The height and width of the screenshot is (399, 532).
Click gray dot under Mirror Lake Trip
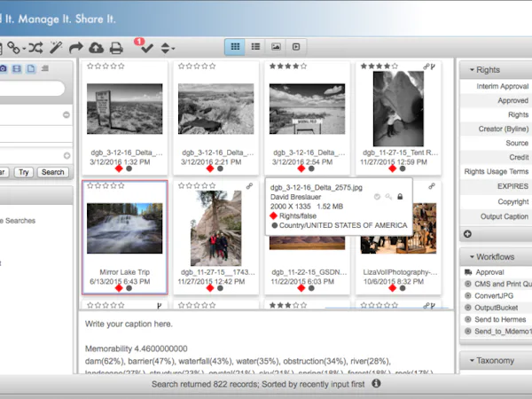[x=129, y=288]
